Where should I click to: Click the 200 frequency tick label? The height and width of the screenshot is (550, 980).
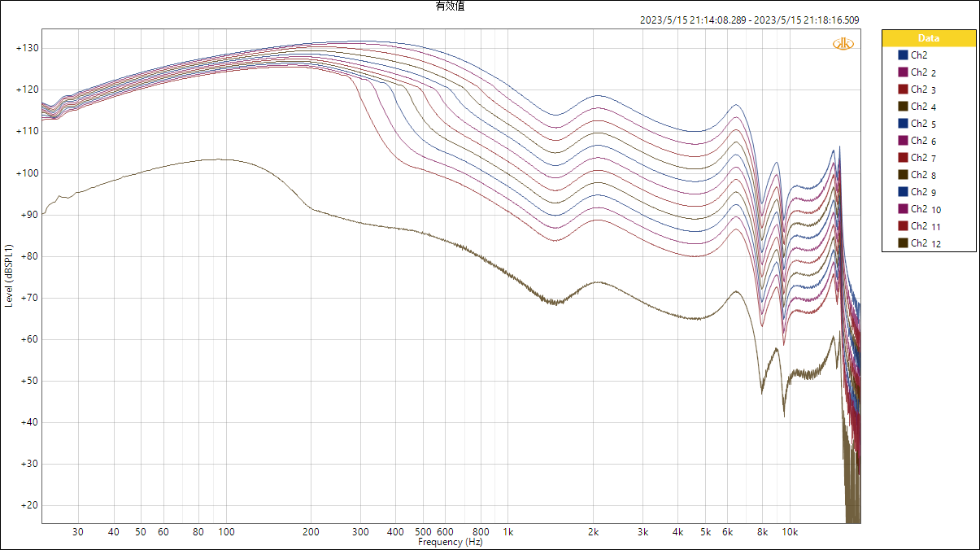[x=311, y=532]
